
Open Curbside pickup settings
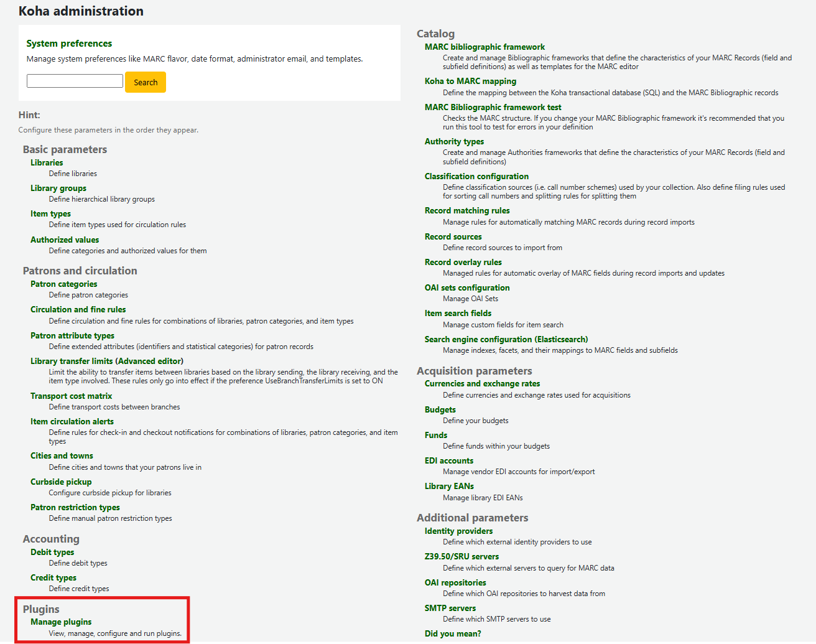pos(61,482)
